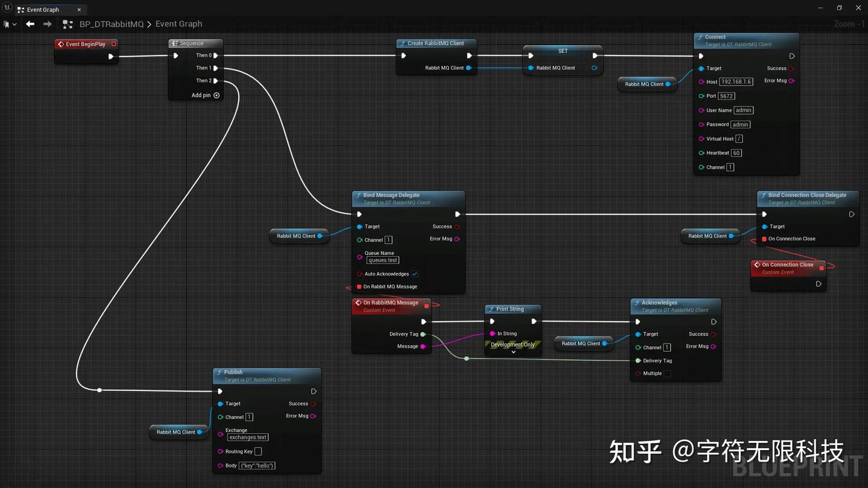The width and height of the screenshot is (868, 488).
Task: Click the Then 0 output pin
Action: [215, 55]
